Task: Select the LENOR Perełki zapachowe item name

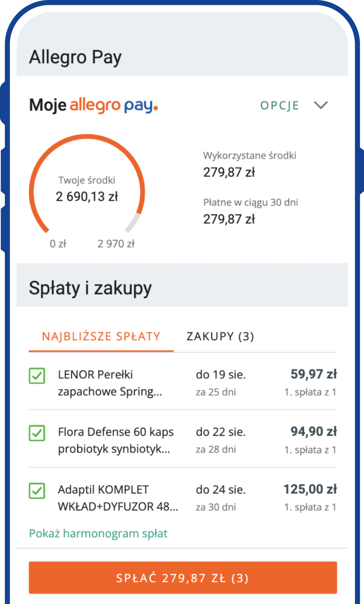Action: (x=110, y=383)
